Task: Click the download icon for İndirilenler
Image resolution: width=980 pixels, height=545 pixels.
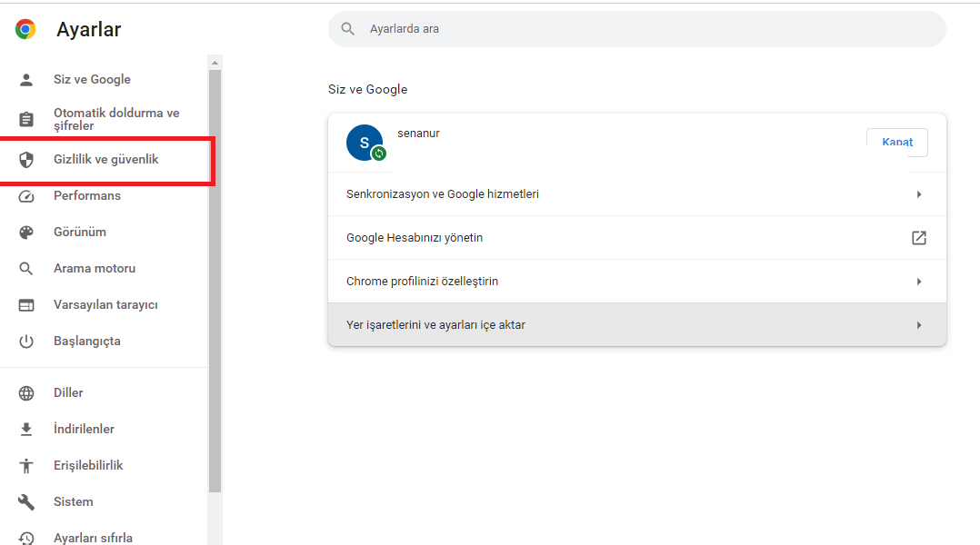Action: tap(26, 429)
